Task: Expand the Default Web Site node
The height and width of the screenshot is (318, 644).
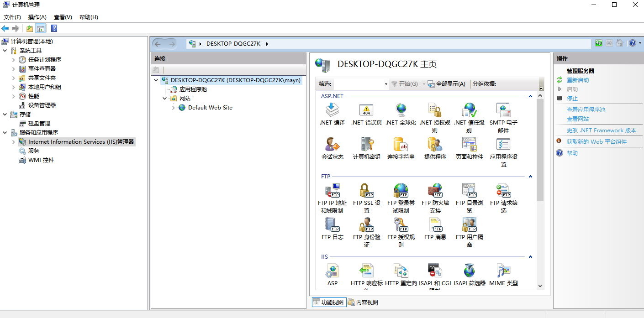Action: [x=173, y=107]
